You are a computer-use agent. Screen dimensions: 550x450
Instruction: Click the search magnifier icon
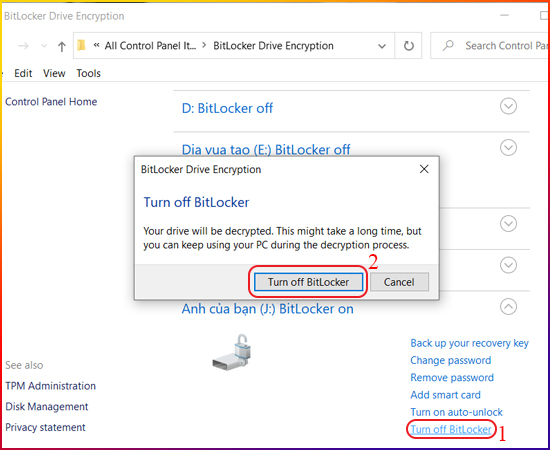click(x=448, y=46)
